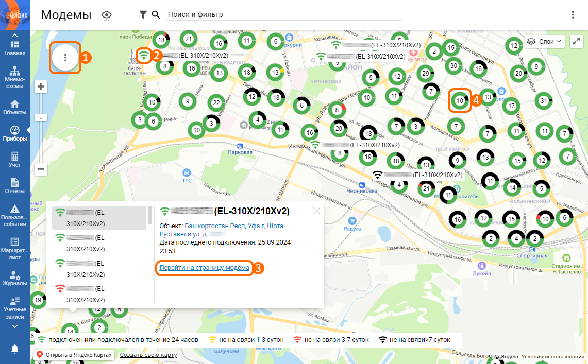The width and height of the screenshot is (588, 364).
Task: Click the ТТС car marker on map
Action: [x=187, y=173]
